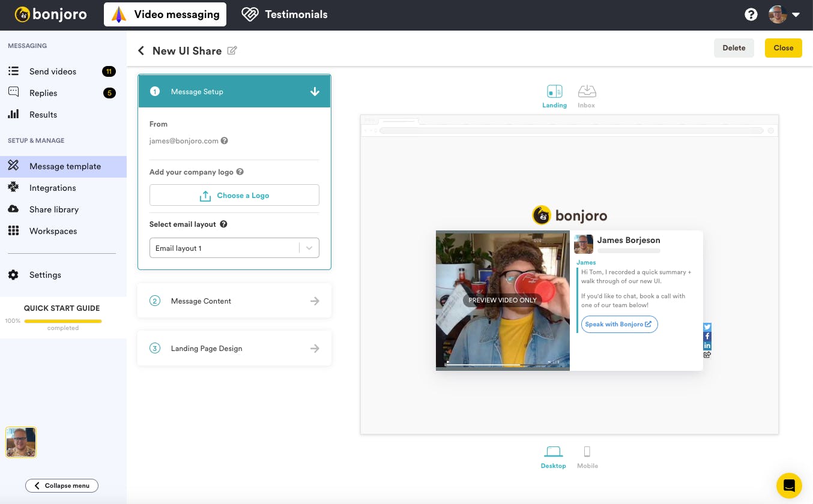Click the bonjoro logo in landing preview
Image resolution: width=813 pixels, height=504 pixels.
pyautogui.click(x=569, y=215)
